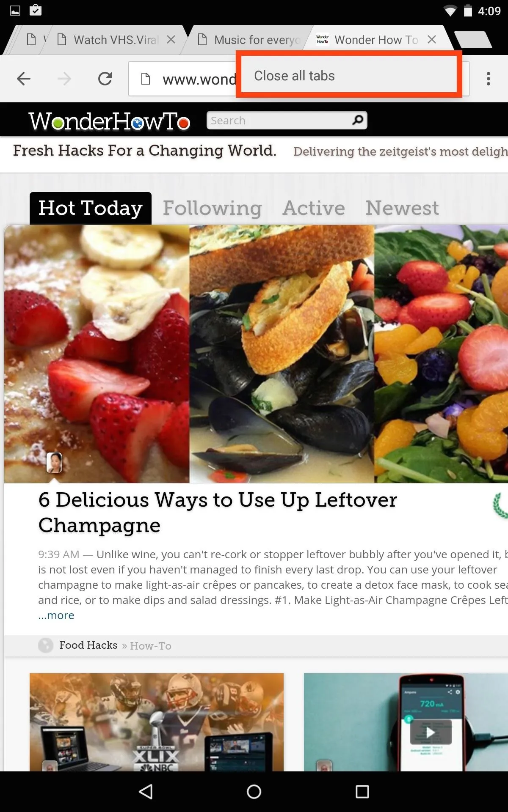The height and width of the screenshot is (812, 508).
Task: Open the Active feed tab
Action: 314,208
